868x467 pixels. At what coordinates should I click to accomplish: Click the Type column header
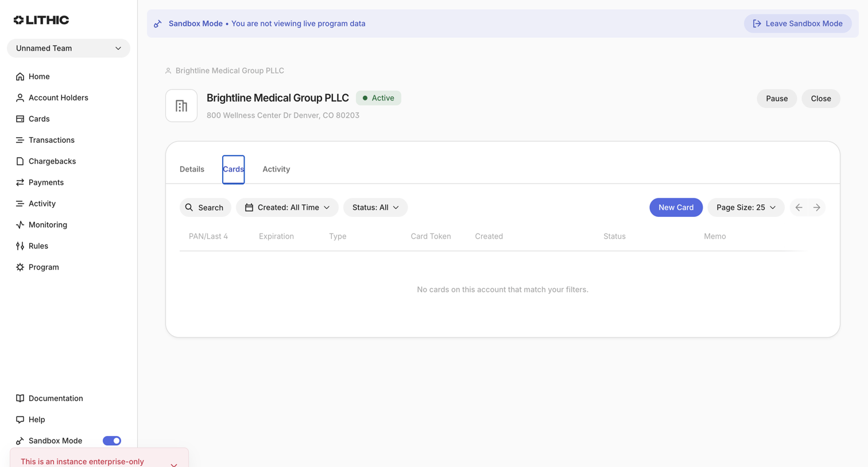tap(338, 236)
